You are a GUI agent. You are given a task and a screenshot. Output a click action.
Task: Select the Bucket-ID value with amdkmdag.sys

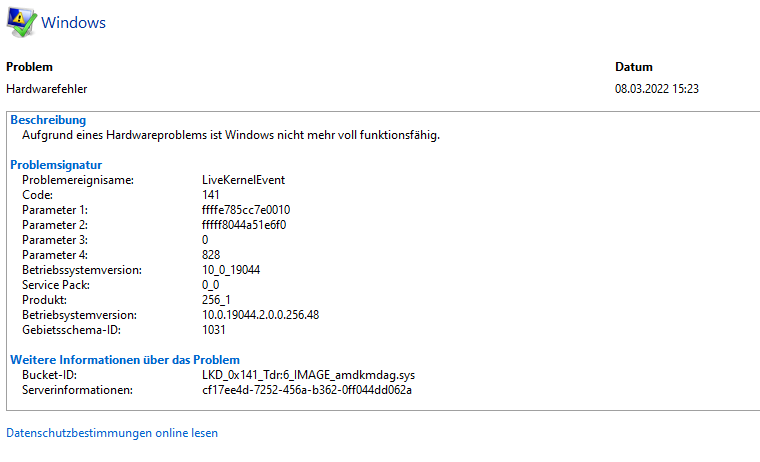click(x=309, y=375)
